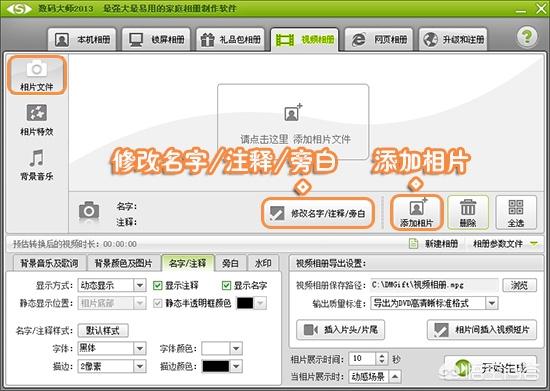Click the 浏览 browse button

[519, 285]
